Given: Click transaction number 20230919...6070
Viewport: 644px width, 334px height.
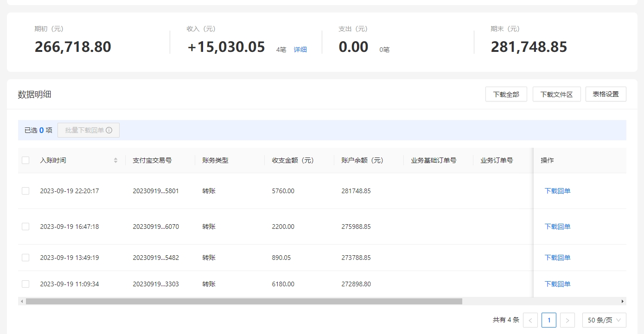Looking at the screenshot, I should 156,227.
